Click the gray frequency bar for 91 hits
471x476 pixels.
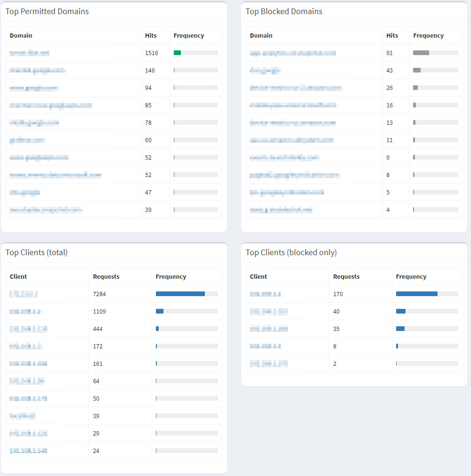click(x=421, y=53)
